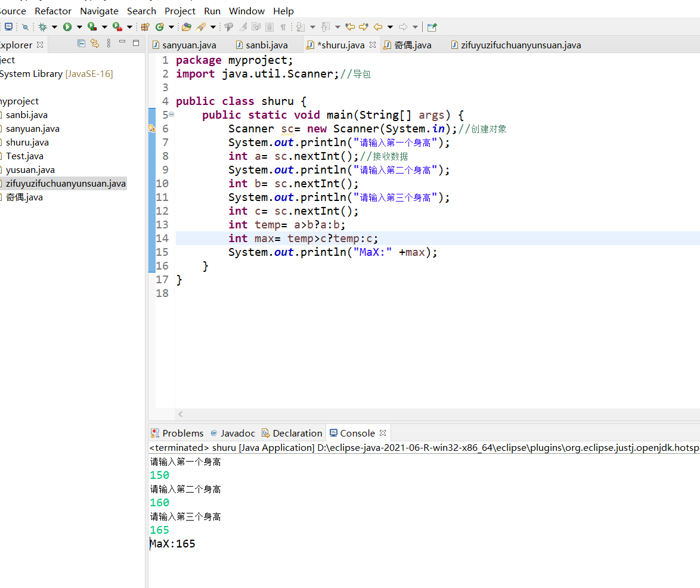Minimize the Package Explorer panel
Screen dimensions: 700x588
pos(122,42)
